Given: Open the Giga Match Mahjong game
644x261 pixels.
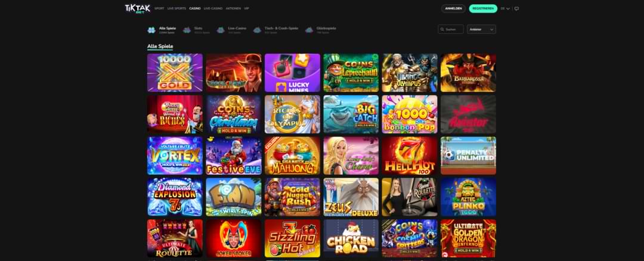Looking at the screenshot, I should [x=292, y=156].
